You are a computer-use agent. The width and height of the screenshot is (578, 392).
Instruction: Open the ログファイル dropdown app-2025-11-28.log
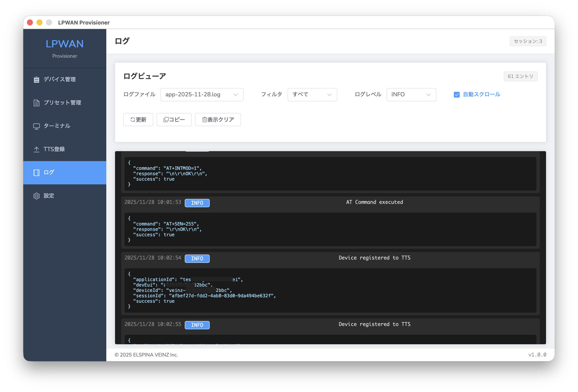(x=202, y=94)
